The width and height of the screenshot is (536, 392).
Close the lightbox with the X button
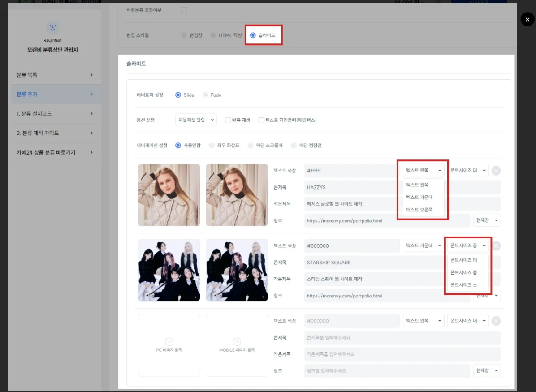click(527, 19)
